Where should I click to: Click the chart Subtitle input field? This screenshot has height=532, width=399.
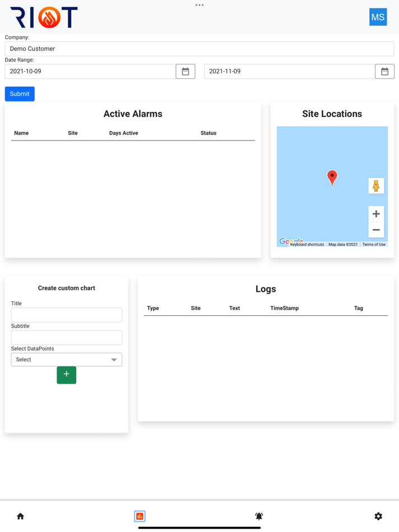coord(67,338)
